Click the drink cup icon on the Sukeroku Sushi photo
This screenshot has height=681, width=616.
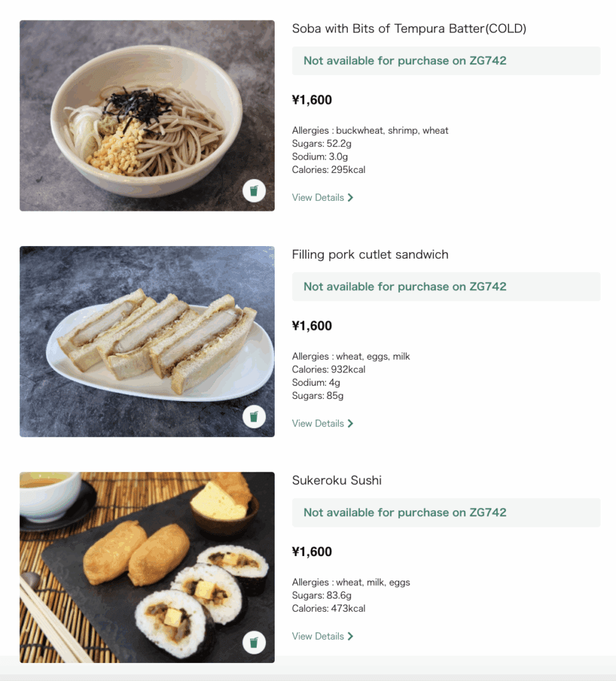click(x=253, y=643)
